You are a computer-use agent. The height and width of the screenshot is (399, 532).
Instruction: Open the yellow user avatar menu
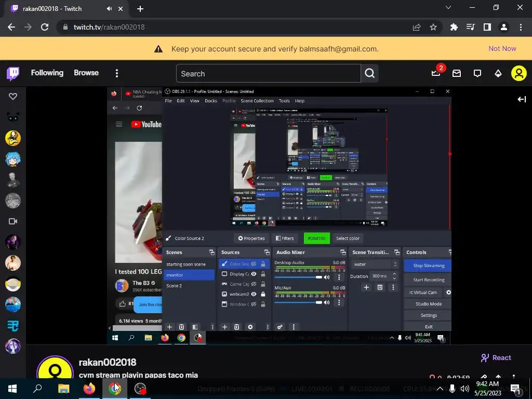pos(519,73)
